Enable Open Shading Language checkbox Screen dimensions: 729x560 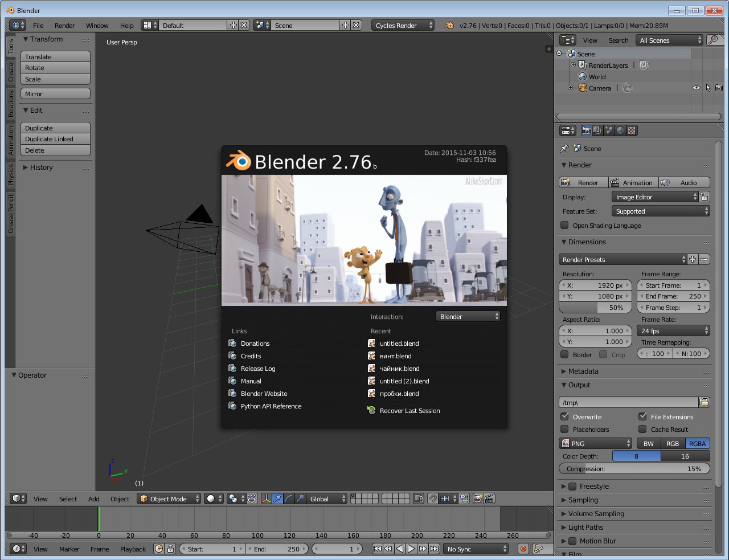pos(564,225)
